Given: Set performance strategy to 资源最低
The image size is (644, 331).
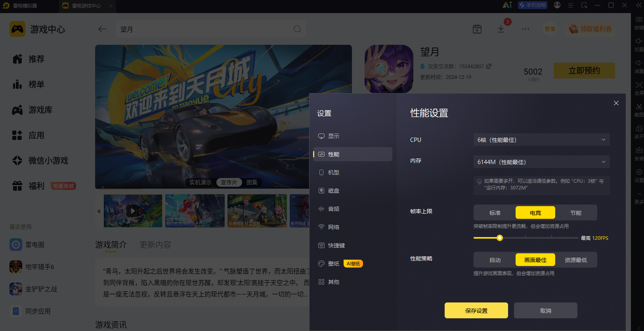Looking at the screenshot, I should pyautogui.click(x=576, y=260).
